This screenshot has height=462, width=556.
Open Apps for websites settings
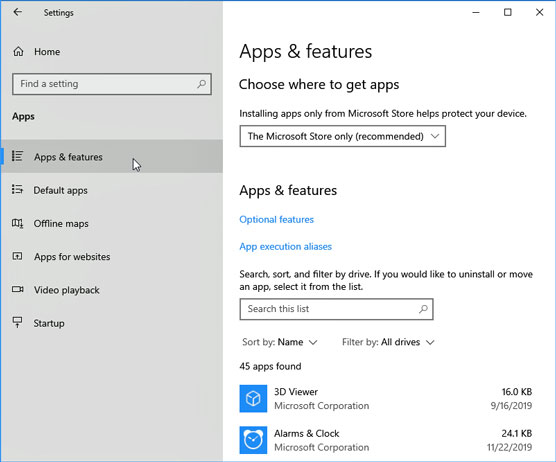point(72,257)
